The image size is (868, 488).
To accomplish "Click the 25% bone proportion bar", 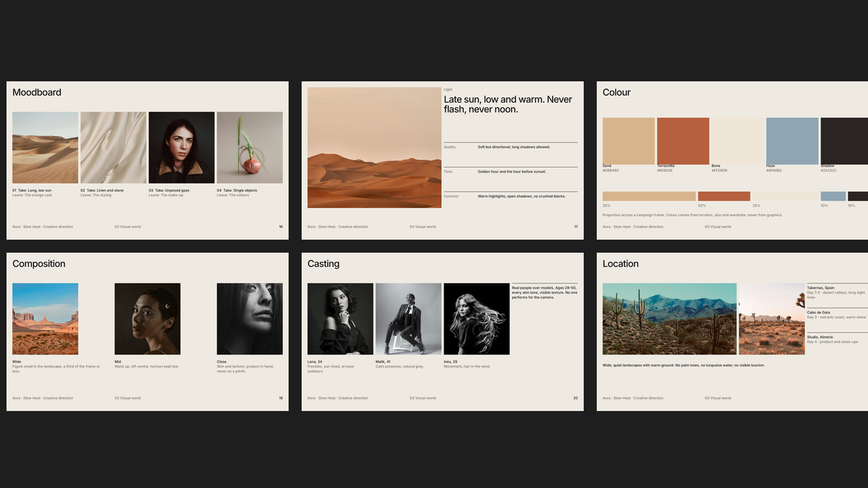I will (x=786, y=196).
